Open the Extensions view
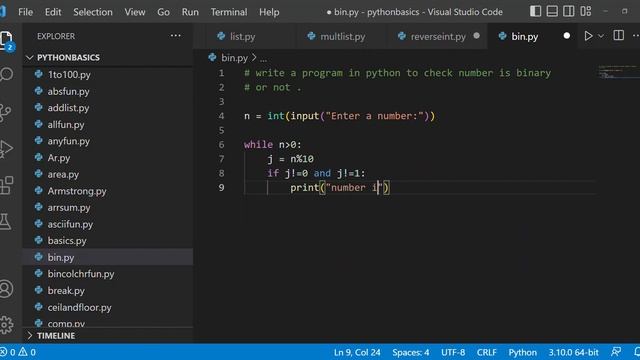The width and height of the screenshot is (640, 360). (6, 185)
